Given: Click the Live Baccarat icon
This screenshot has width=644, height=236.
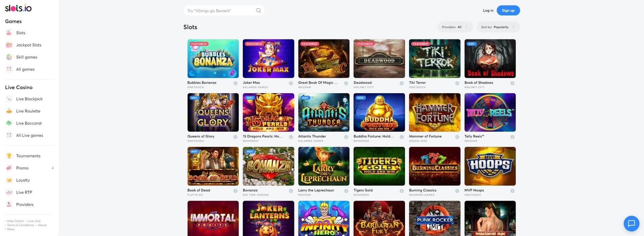Looking at the screenshot, I should (9, 123).
